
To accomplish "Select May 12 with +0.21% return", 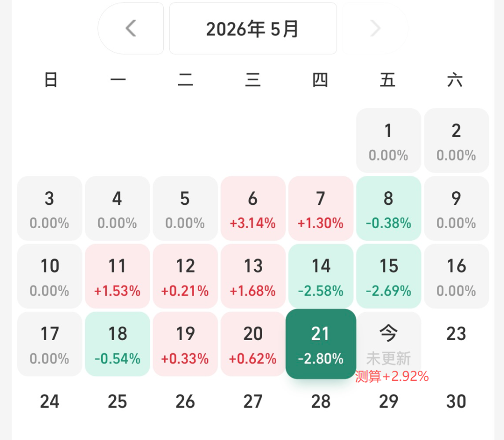I will 185,276.
